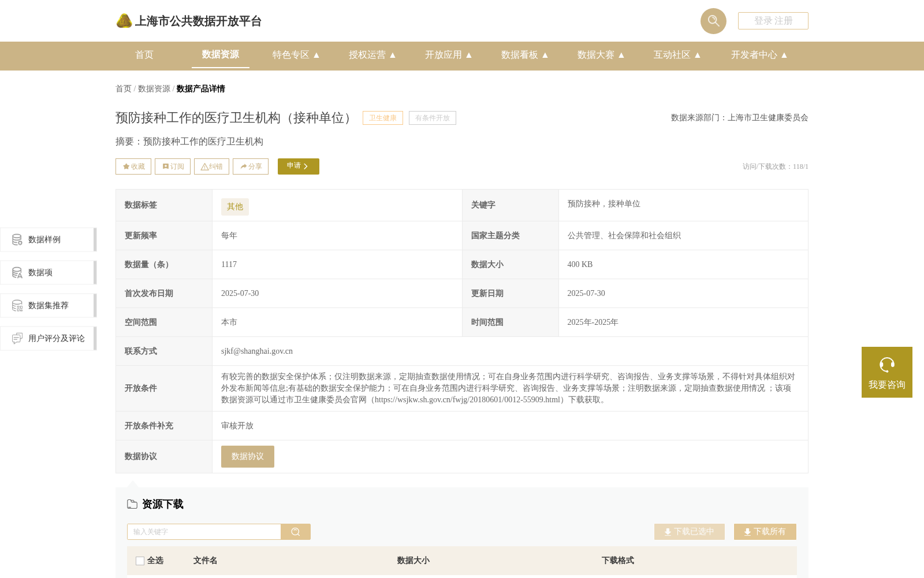Share the dataset via 分享 button
This screenshot has height=578, width=924.
(x=251, y=166)
